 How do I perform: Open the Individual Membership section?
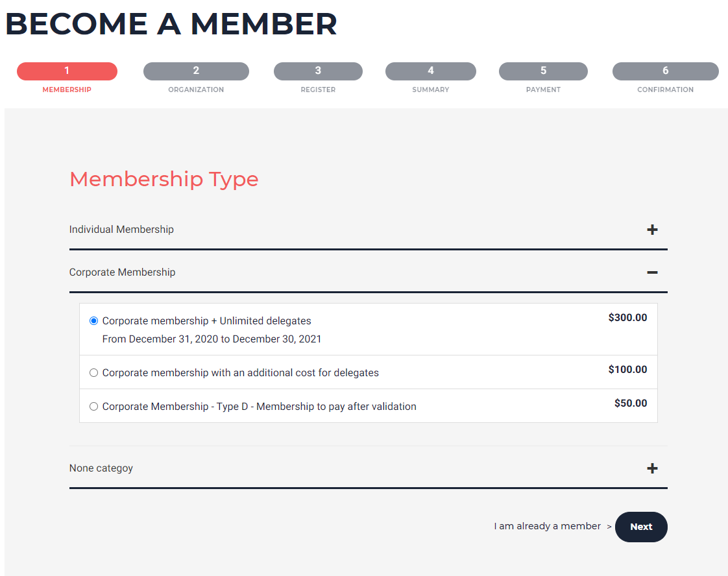point(121,230)
